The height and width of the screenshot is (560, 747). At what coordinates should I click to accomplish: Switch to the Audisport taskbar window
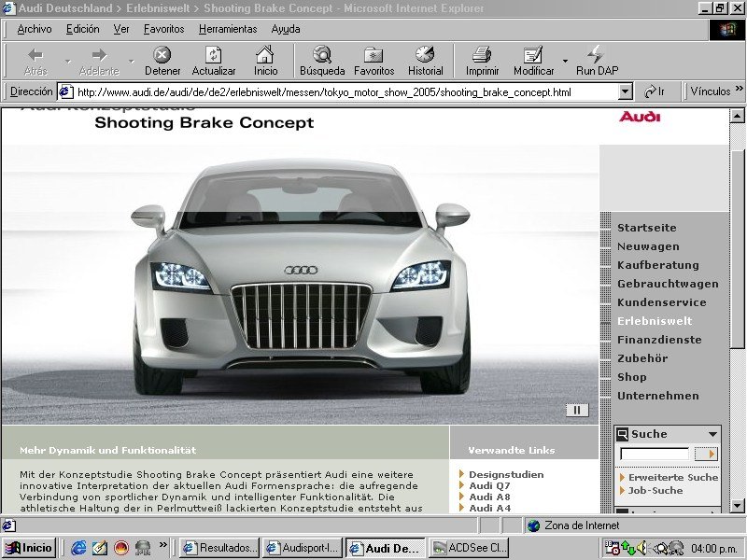pyautogui.click(x=303, y=548)
